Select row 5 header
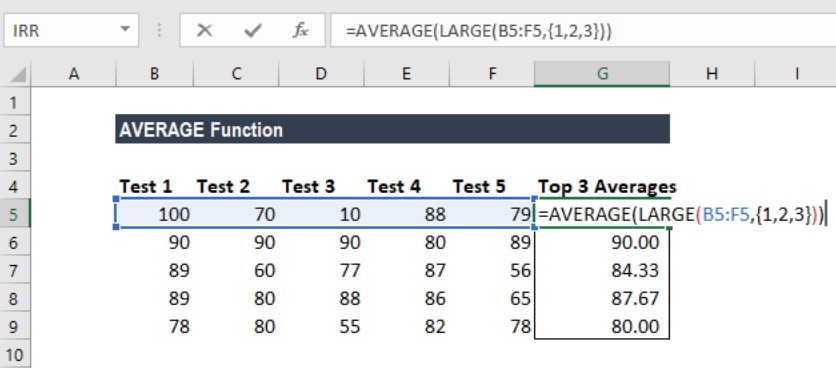This screenshot has width=836, height=368. (15, 214)
